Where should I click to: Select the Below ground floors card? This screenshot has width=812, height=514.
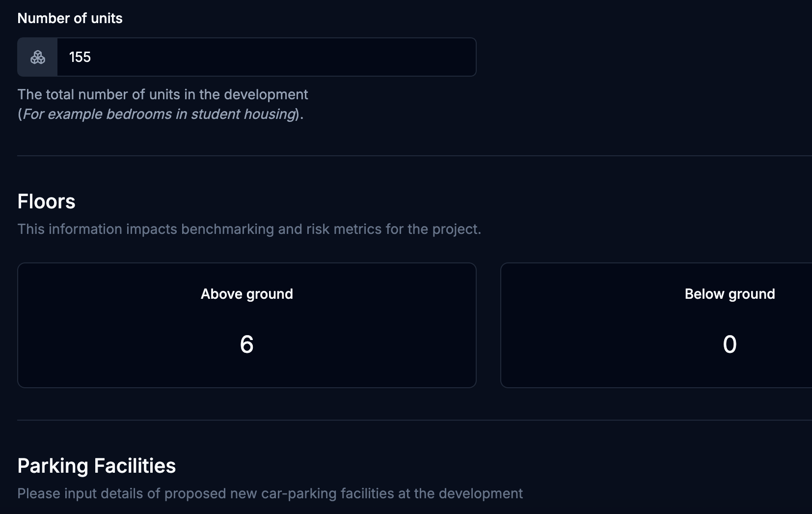pyautogui.click(x=656, y=325)
